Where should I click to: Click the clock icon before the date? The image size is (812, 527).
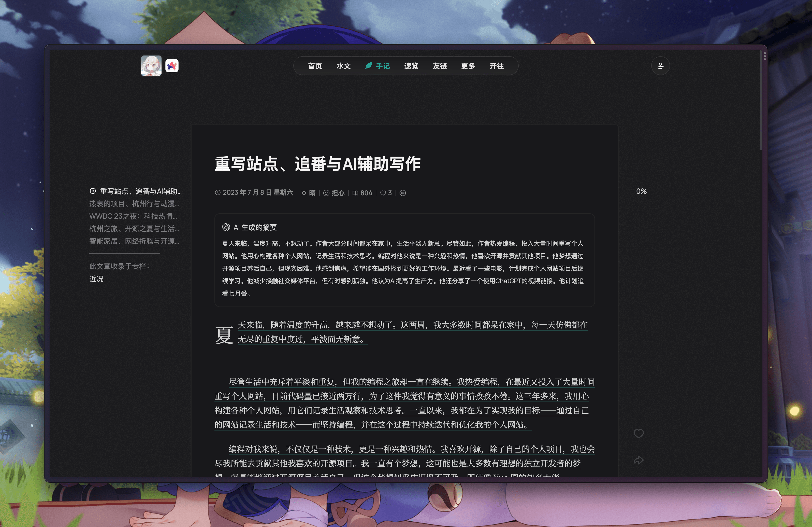coord(218,193)
